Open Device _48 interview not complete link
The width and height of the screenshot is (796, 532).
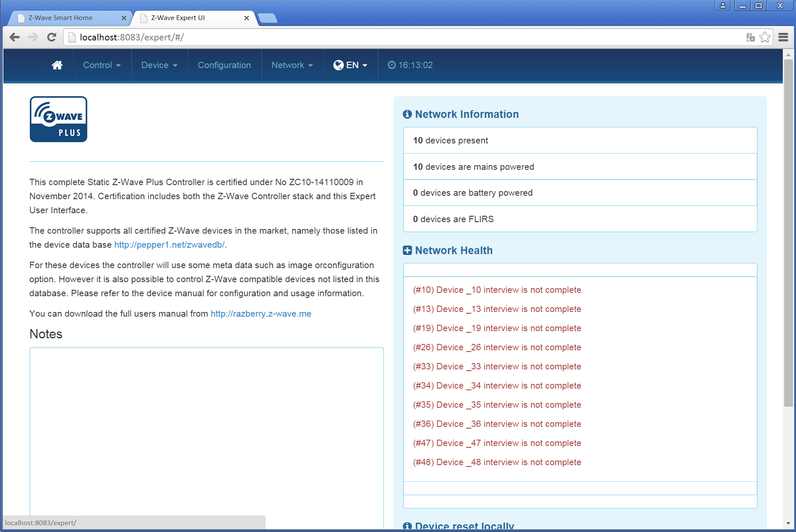point(497,462)
